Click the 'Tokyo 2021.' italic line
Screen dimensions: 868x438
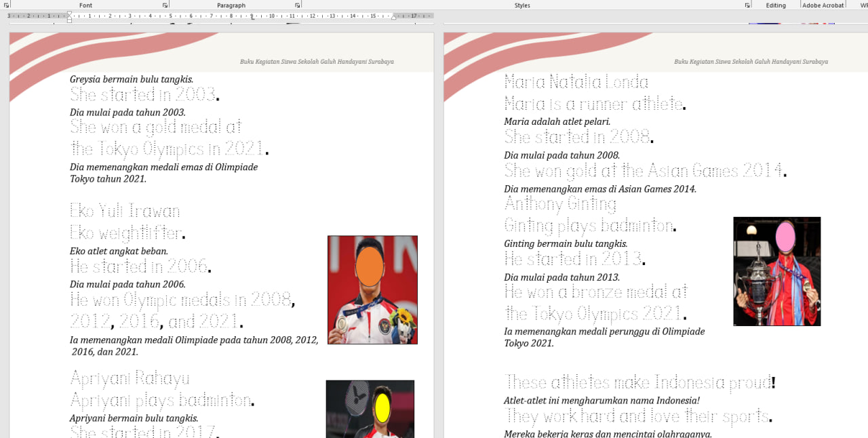point(529,344)
